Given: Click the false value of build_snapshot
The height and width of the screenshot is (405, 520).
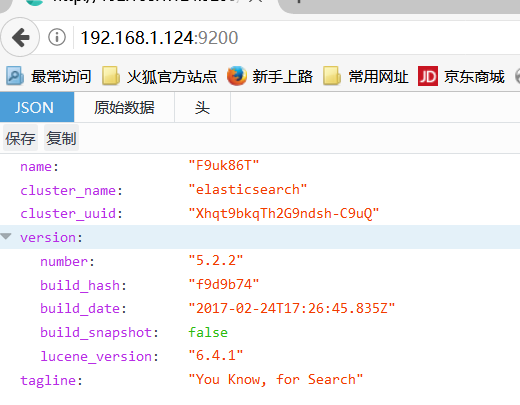Looking at the screenshot, I should coord(208,332).
